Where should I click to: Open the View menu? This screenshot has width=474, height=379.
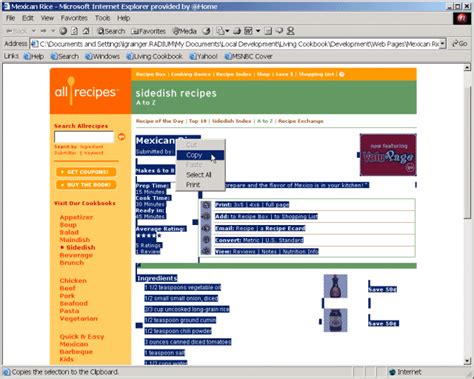pos(47,18)
